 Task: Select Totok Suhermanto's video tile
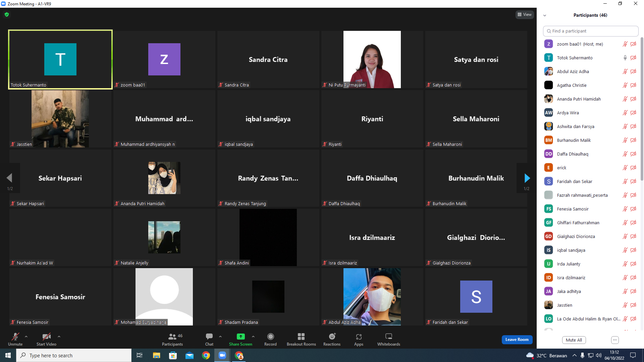(x=60, y=59)
